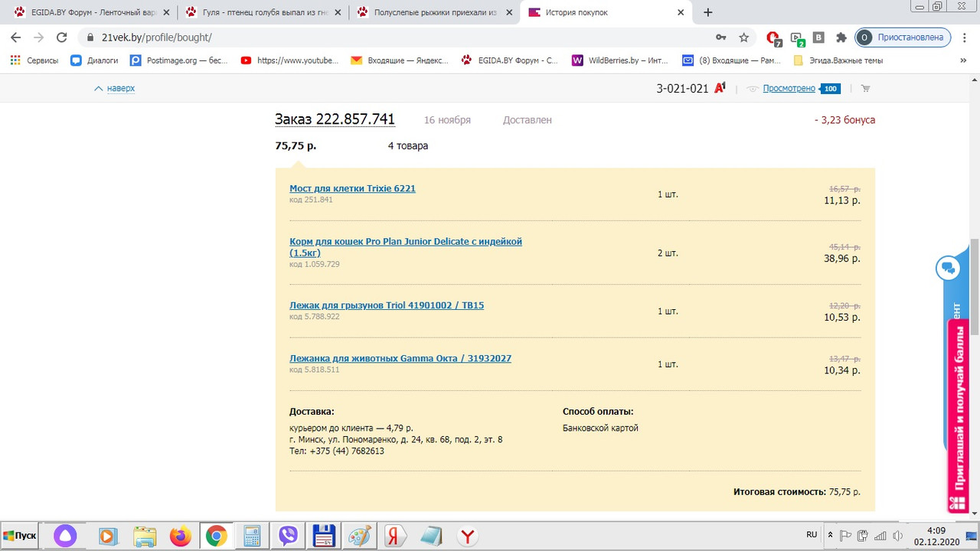Viewport: 980px width, 551px height.
Task: Show hidden system tray icons
Action: point(830,535)
